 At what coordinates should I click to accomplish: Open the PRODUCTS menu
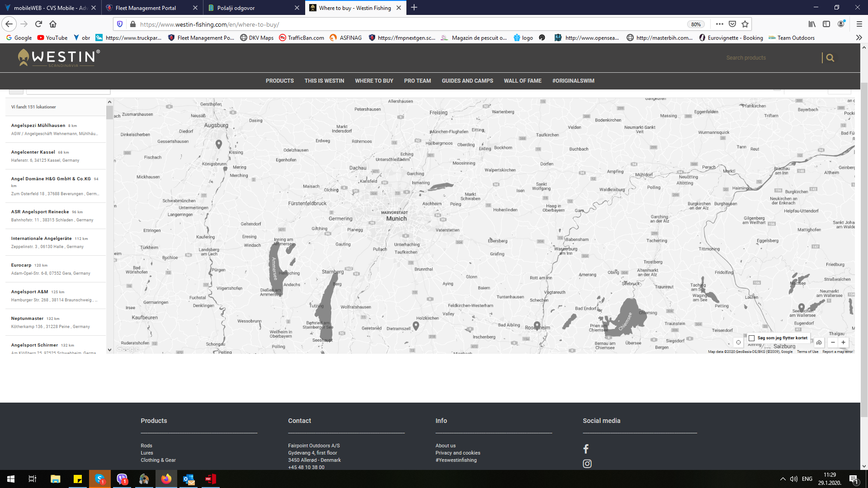pyautogui.click(x=279, y=81)
